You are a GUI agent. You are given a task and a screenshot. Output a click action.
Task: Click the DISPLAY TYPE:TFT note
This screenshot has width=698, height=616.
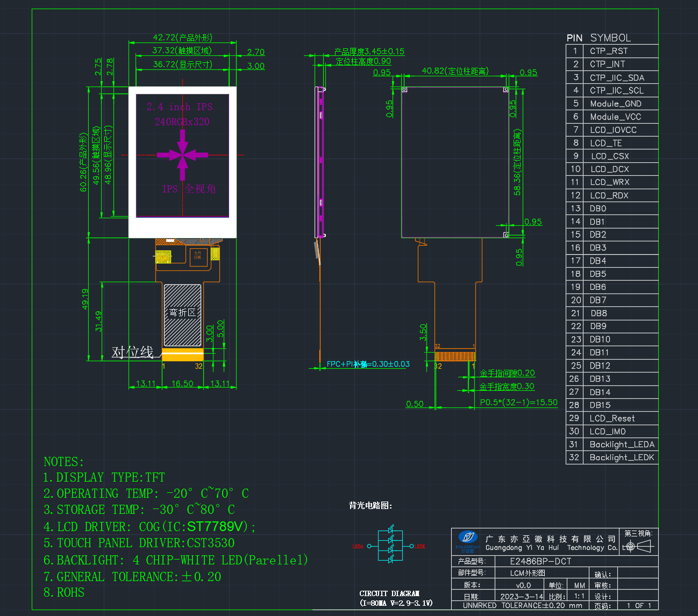(x=104, y=477)
